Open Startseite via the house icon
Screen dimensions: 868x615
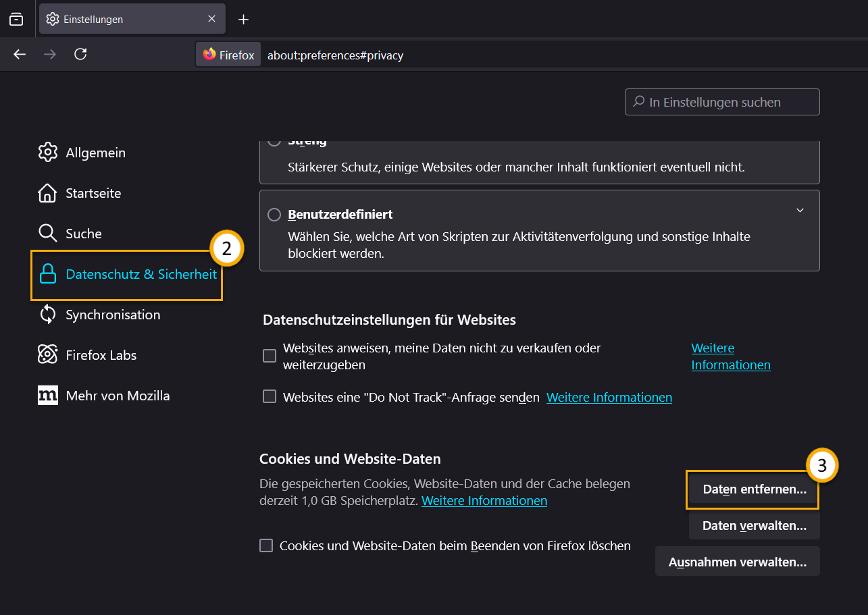tap(47, 193)
